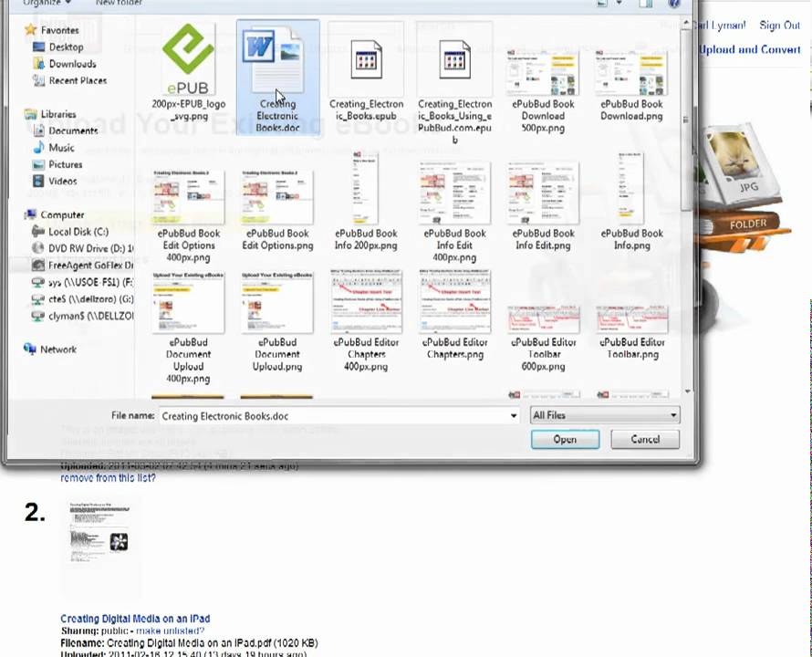Click New folder in toolbar
This screenshot has width=812, height=657.
tap(119, 3)
